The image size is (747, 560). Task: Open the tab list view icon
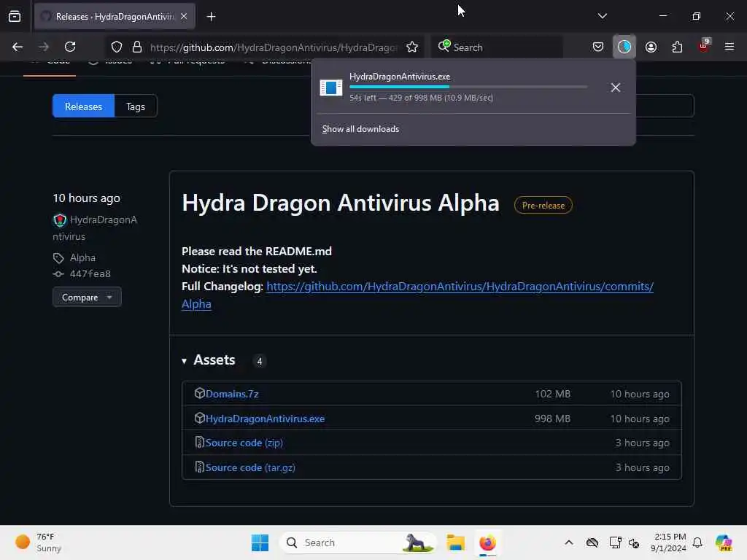[15, 16]
